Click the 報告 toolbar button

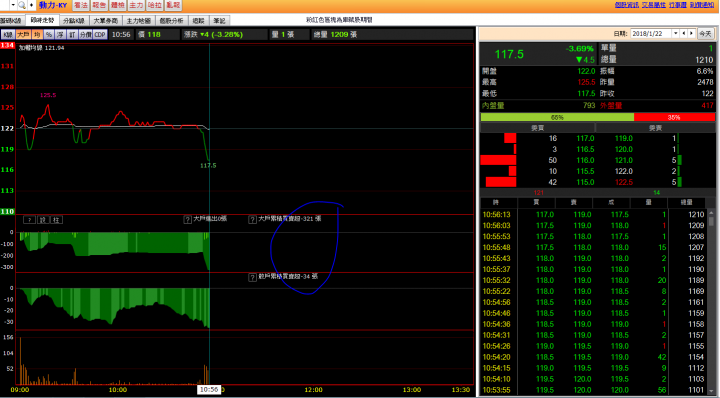99,5
